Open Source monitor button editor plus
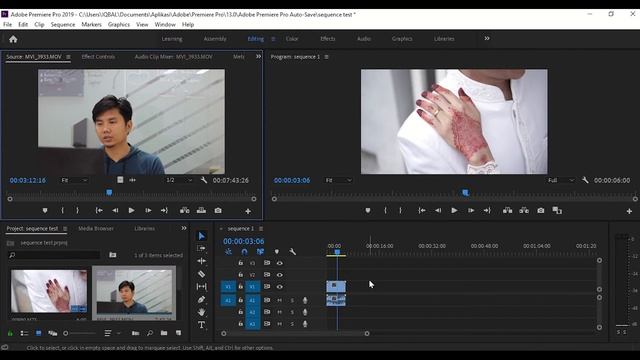Viewport: 640px width, 360px height. (248, 211)
